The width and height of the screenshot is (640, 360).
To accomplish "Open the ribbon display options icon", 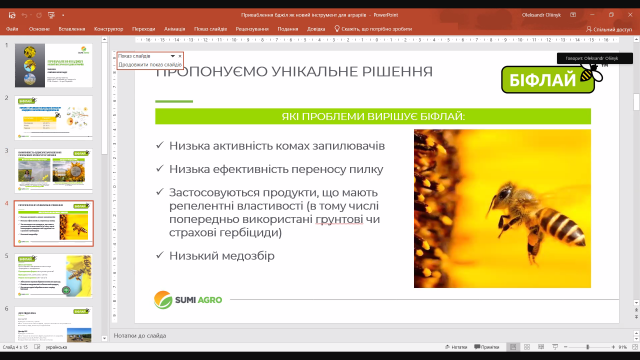I will coord(573,15).
